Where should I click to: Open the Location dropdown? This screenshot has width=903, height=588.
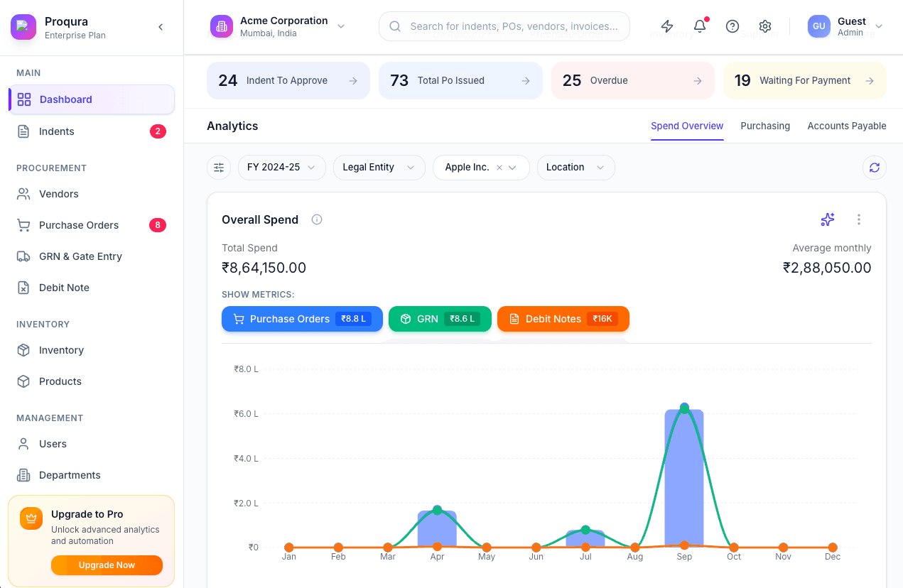[x=575, y=167]
